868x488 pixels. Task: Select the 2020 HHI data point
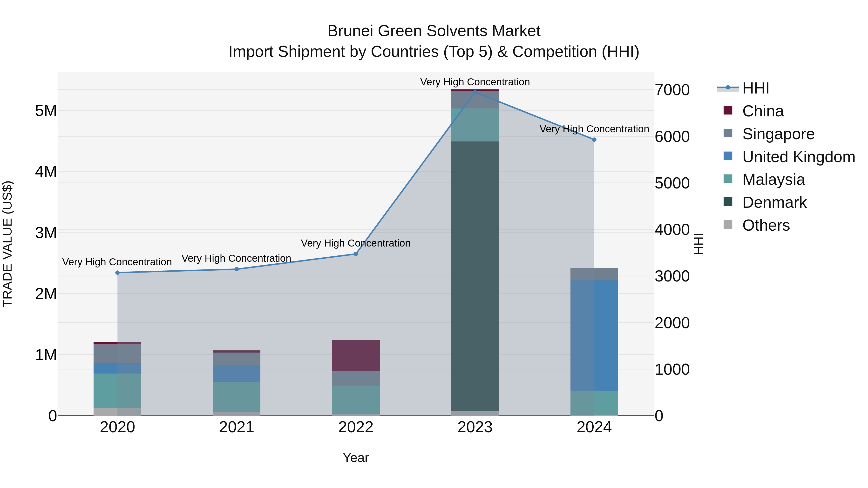[x=118, y=273]
